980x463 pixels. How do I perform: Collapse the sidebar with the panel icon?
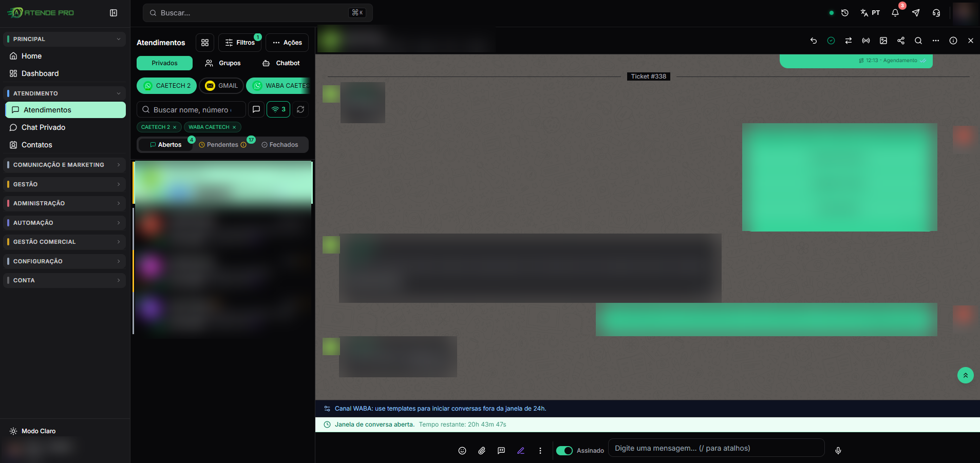pos(114,13)
